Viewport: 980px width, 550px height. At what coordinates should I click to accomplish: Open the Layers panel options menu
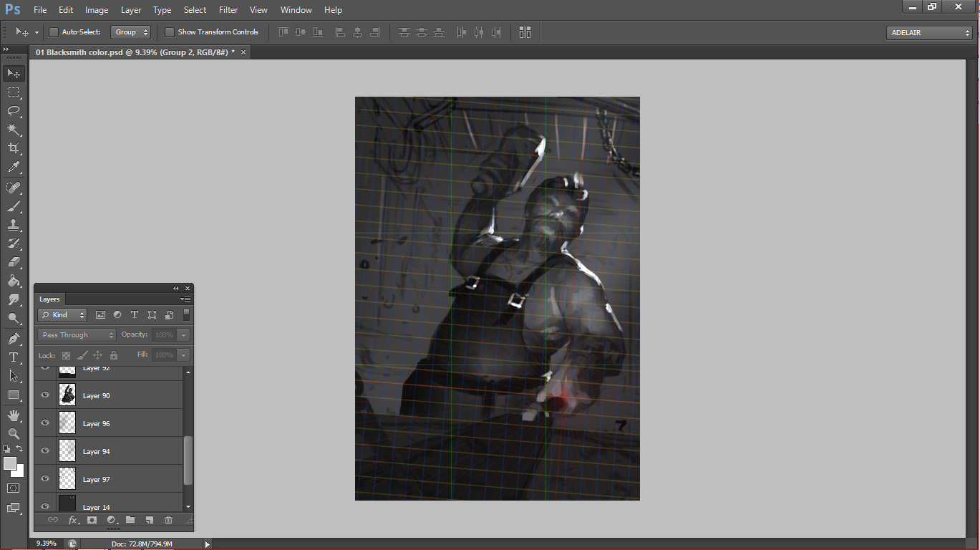pos(185,299)
